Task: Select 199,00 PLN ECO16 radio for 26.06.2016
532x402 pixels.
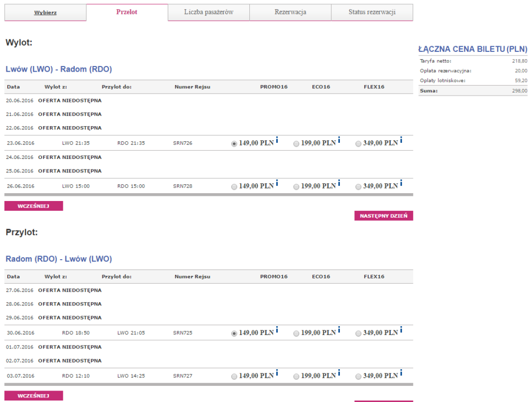Action: coord(296,187)
